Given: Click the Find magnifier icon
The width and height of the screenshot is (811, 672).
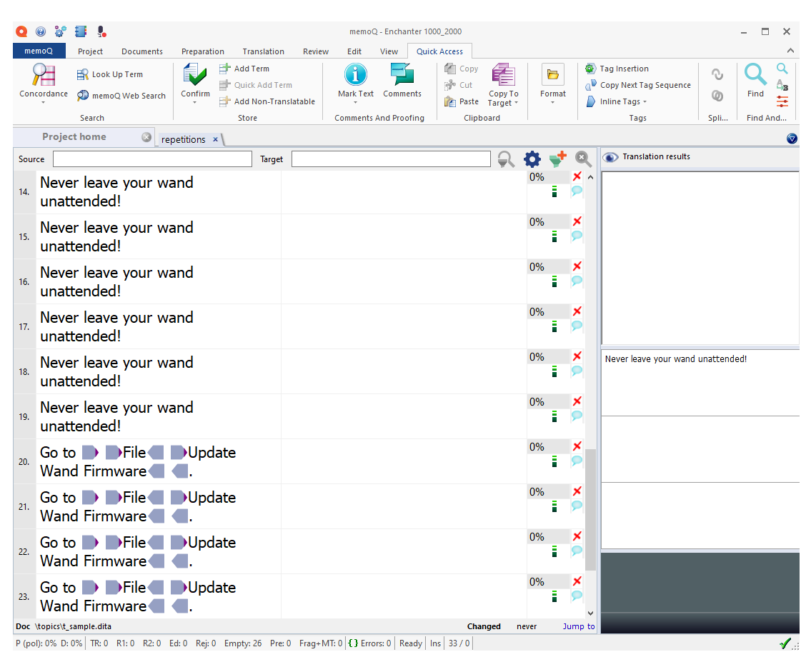Looking at the screenshot, I should click(x=755, y=76).
